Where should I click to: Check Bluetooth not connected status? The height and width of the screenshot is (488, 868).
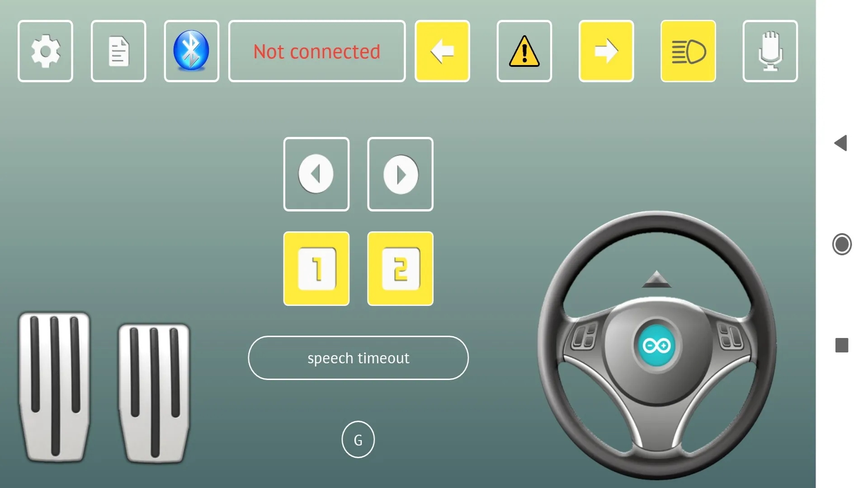point(316,51)
